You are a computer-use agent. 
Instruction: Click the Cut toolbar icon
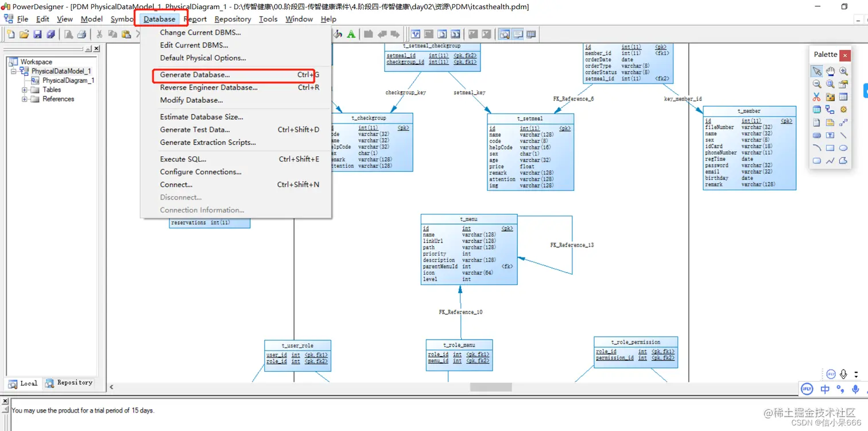(x=99, y=34)
